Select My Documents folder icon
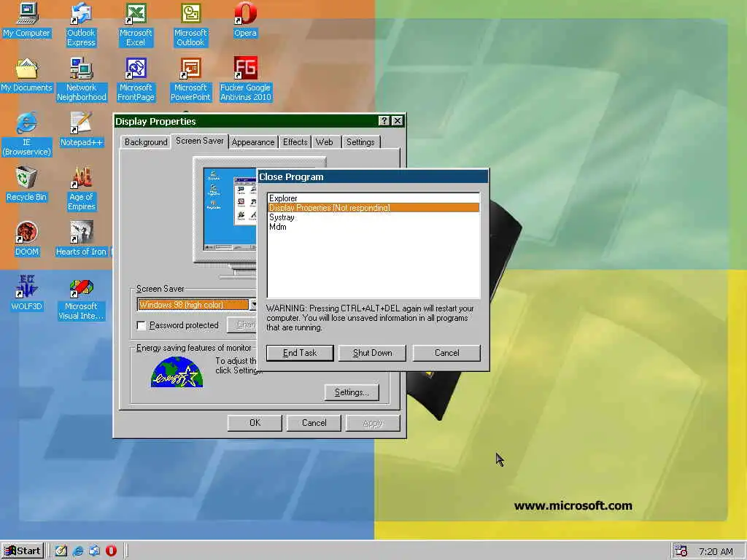Image resolution: width=747 pixels, height=560 pixels. pyautogui.click(x=27, y=75)
